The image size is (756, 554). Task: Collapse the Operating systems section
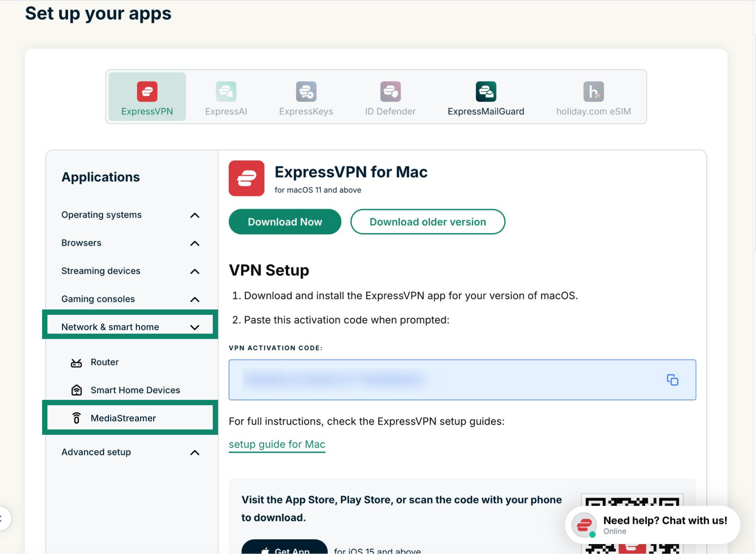coord(194,215)
